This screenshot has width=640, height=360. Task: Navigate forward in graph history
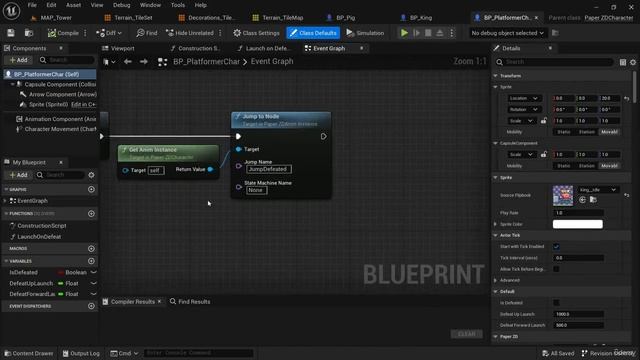click(144, 62)
